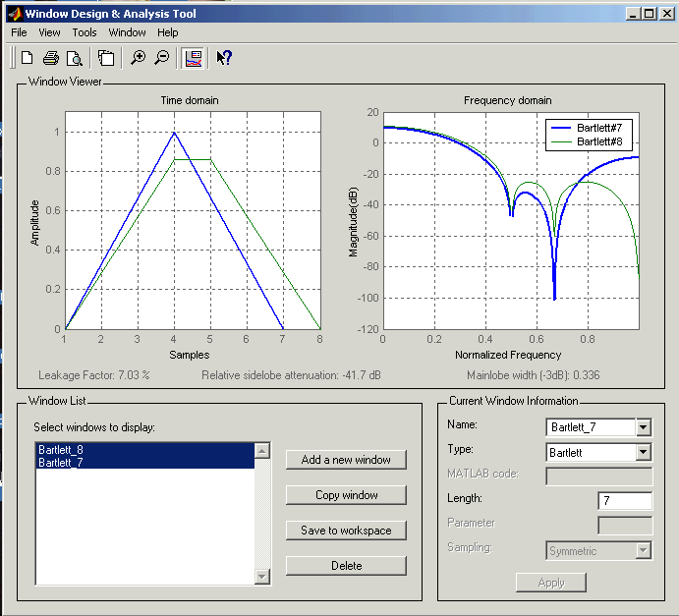
Task: Open Print Preview from the toolbar
Action: point(73,58)
